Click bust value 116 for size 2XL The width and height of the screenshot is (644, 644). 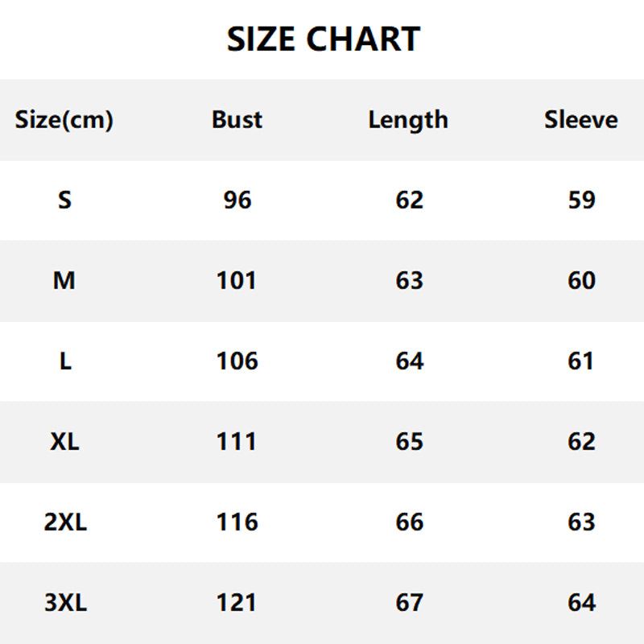[x=237, y=522]
